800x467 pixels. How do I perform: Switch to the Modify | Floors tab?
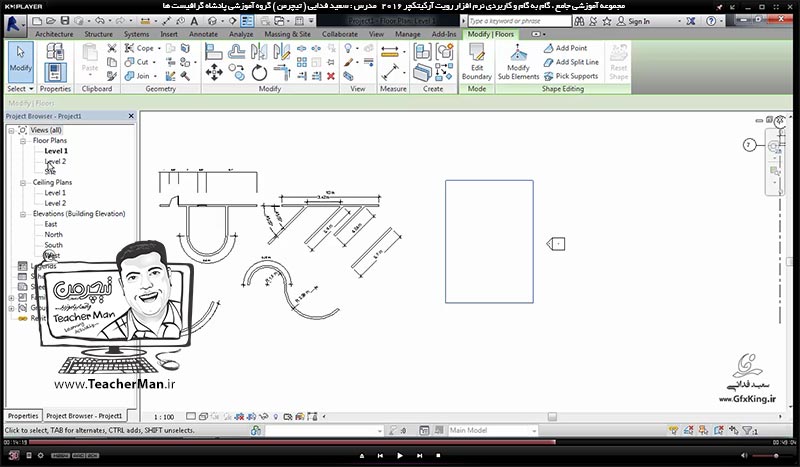490,34
